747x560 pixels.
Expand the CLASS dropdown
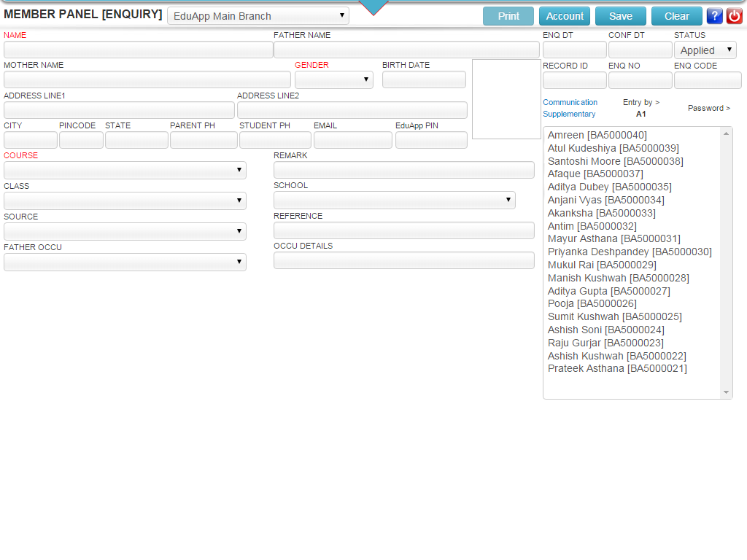[x=125, y=201]
